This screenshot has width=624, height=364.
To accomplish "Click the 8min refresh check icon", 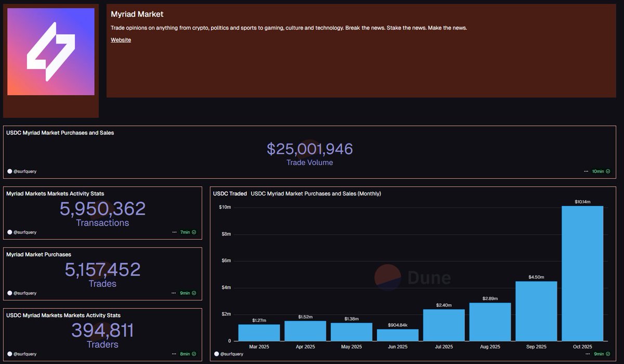I will tap(194, 354).
